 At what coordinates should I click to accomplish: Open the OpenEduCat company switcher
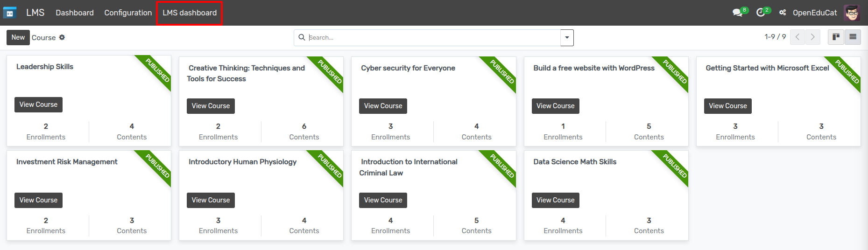pos(815,13)
